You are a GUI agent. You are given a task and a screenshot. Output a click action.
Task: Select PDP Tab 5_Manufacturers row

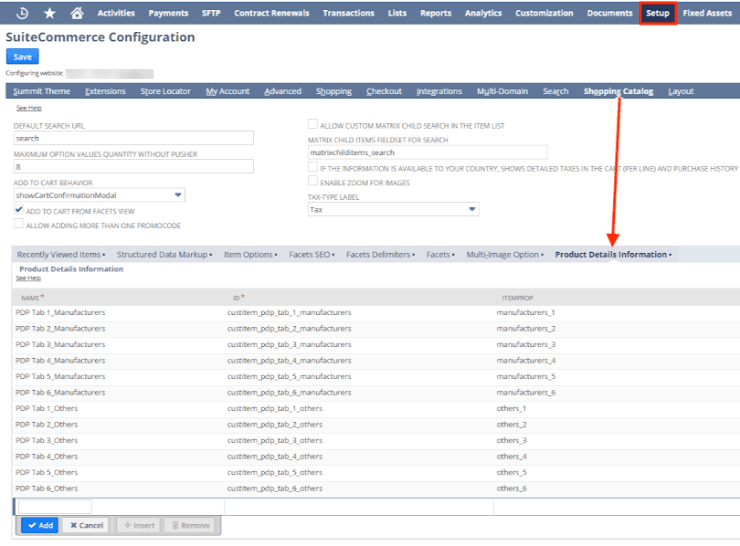(x=376, y=377)
